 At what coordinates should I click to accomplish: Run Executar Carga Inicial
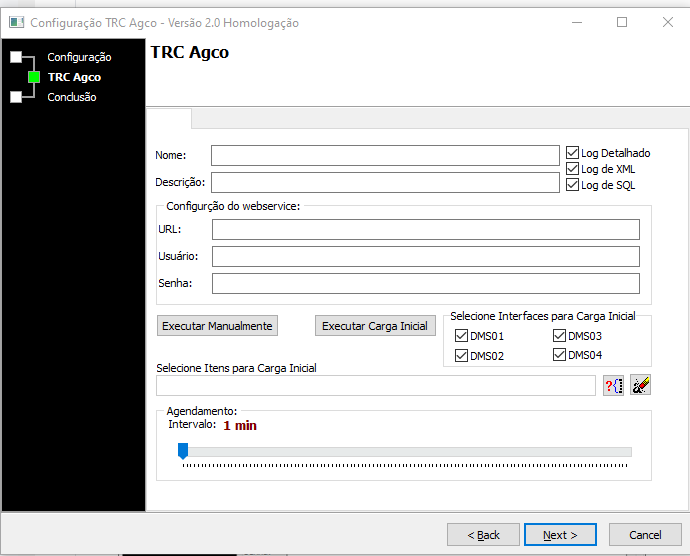[375, 326]
